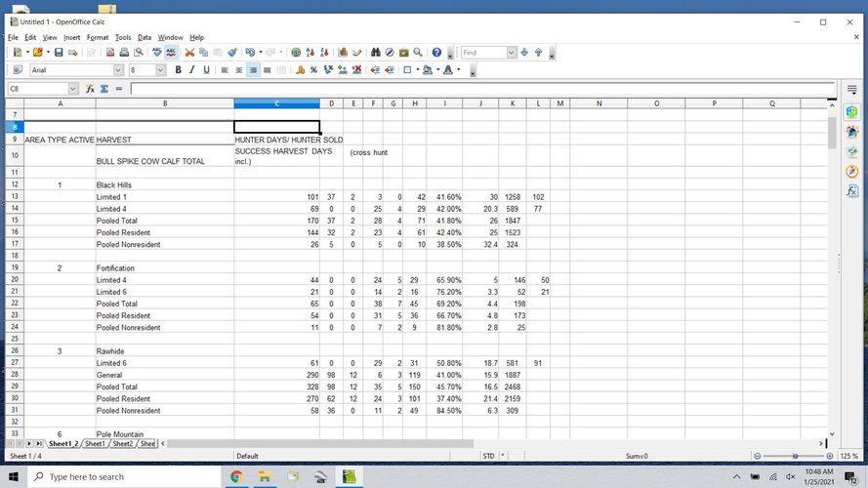
Task: Expand the Find box dropdown
Action: pyautogui.click(x=512, y=52)
